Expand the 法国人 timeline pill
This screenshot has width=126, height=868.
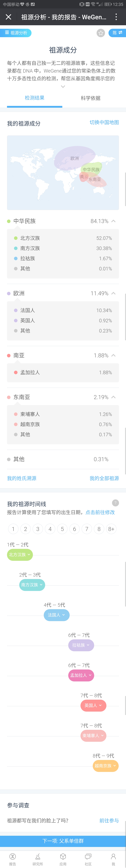pos(56,615)
